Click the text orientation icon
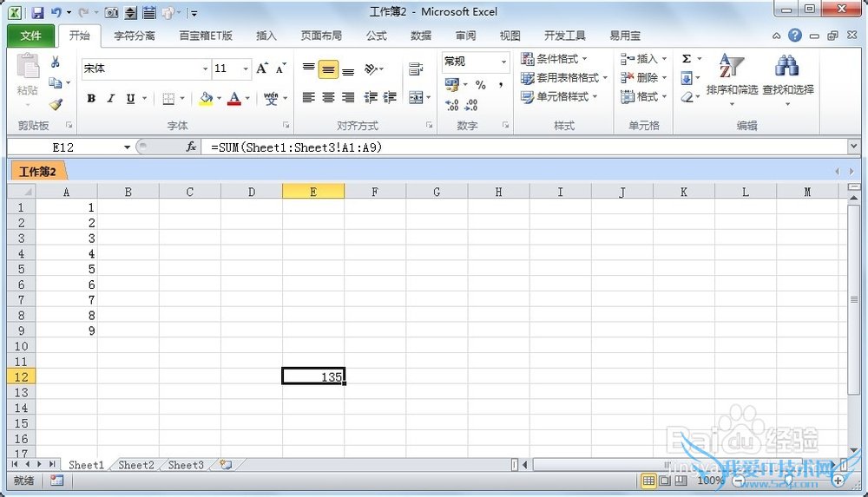 (371, 69)
